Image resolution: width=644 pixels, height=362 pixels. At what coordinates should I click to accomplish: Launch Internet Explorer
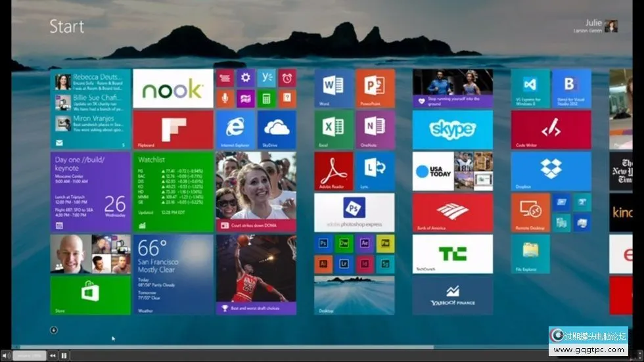(235, 129)
